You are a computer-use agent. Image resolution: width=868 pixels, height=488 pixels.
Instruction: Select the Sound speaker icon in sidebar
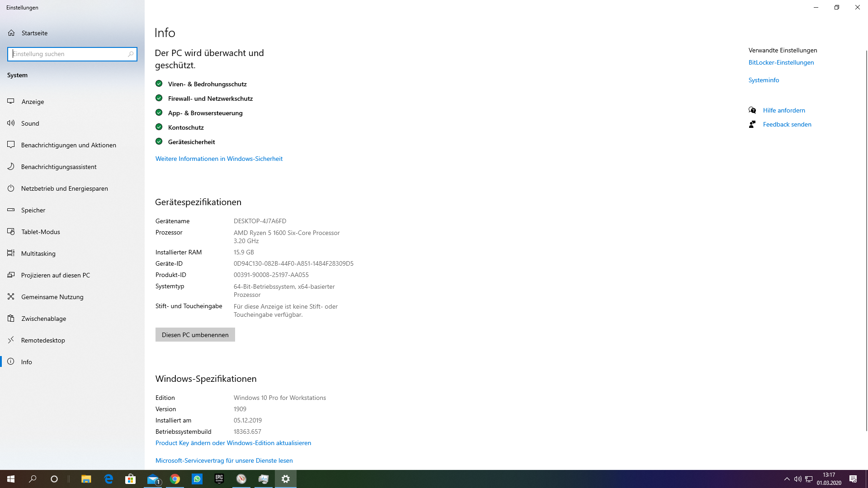pyautogui.click(x=11, y=123)
